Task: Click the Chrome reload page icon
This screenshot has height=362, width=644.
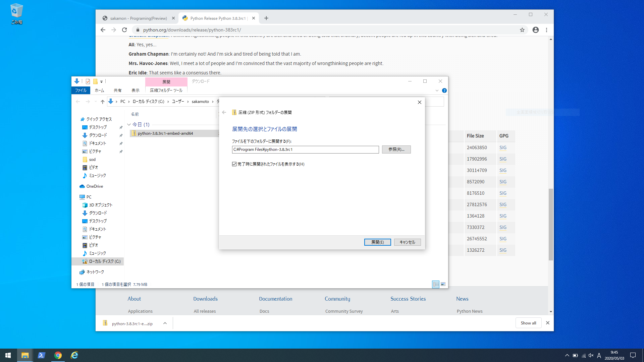Action: pyautogui.click(x=124, y=30)
